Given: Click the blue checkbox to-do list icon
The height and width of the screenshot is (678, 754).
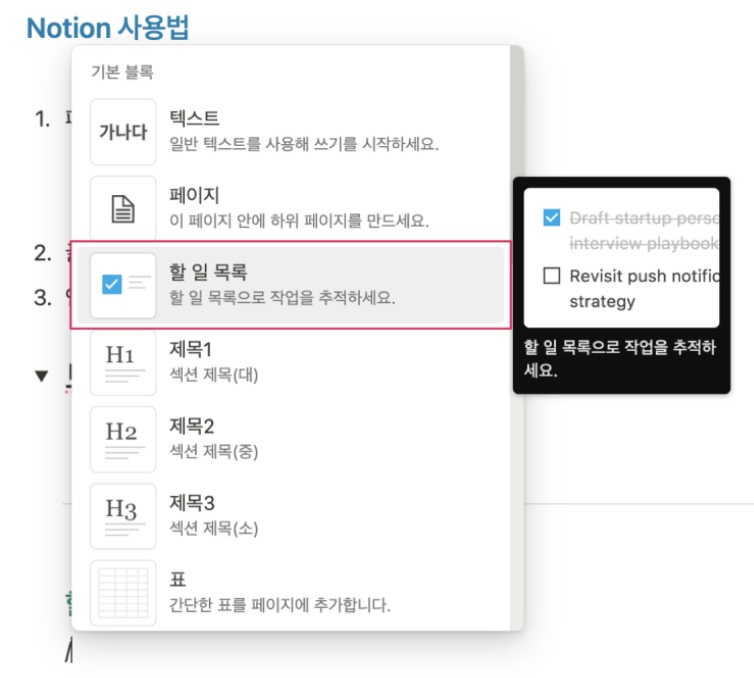Looking at the screenshot, I should [123, 286].
